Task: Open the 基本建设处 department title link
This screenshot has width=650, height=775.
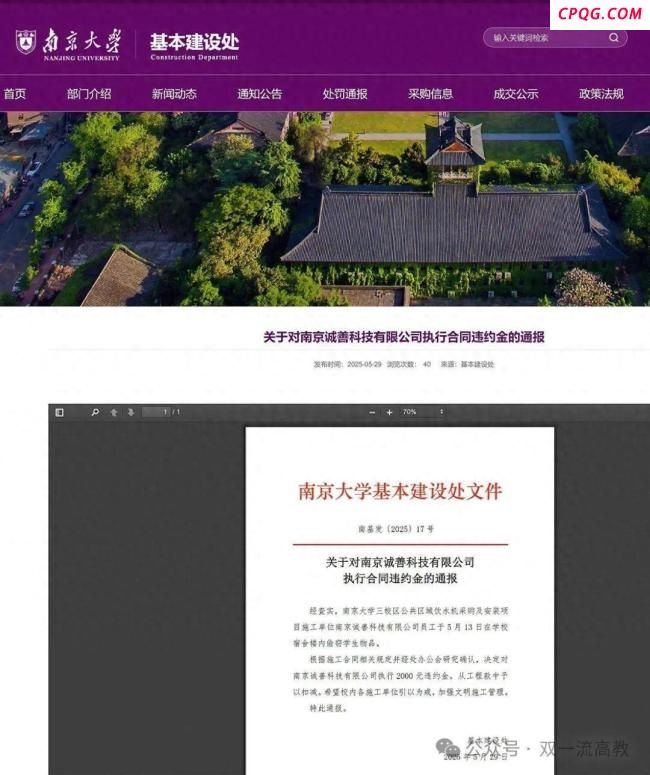Action: [194, 46]
